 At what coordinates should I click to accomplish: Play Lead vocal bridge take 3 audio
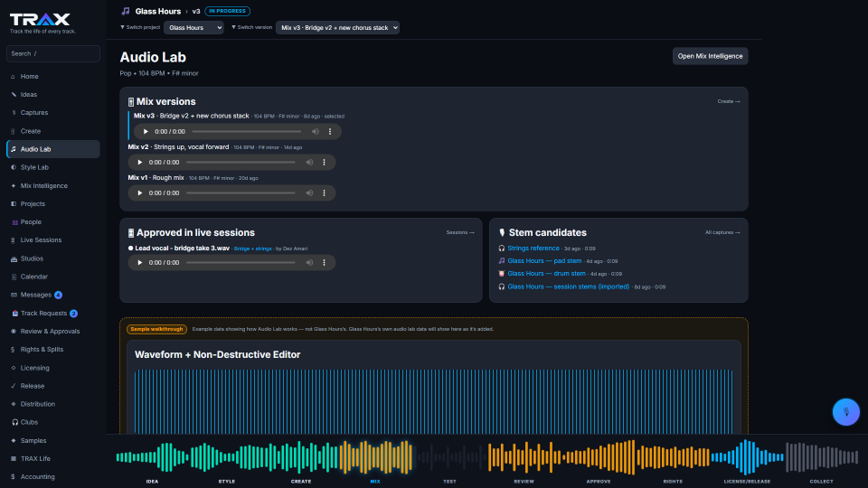pyautogui.click(x=139, y=263)
